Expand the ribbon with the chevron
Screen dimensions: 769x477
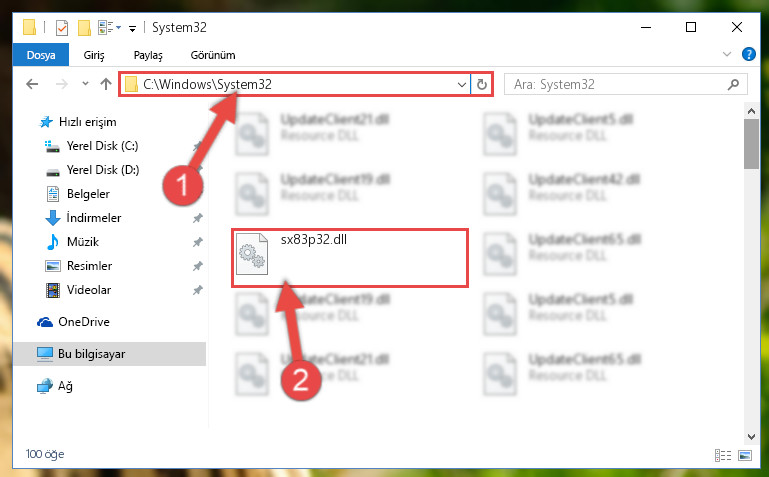(727, 54)
